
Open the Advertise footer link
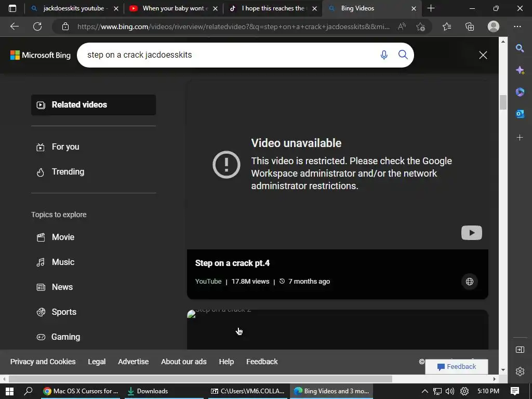point(134,362)
